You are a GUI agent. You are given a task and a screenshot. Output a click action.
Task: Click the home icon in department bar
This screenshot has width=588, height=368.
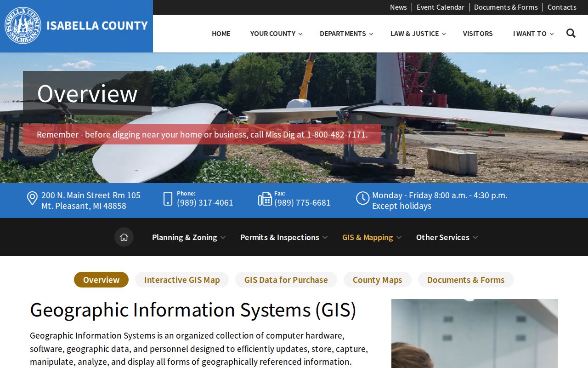coord(124,237)
